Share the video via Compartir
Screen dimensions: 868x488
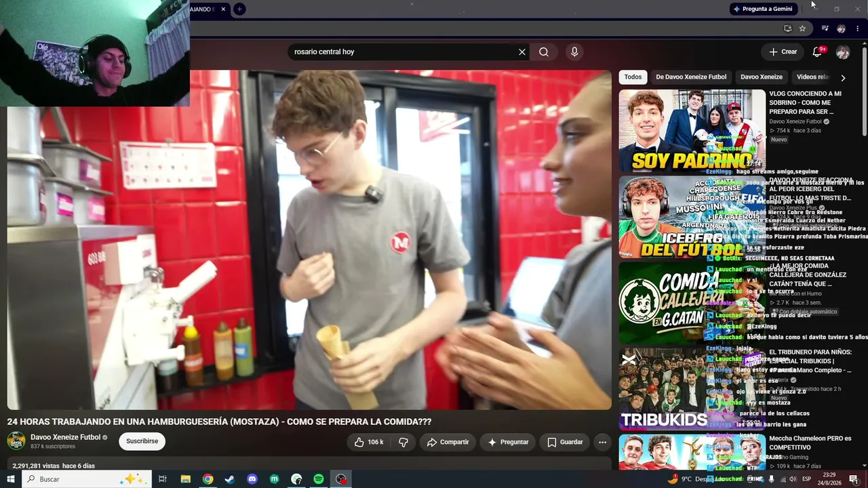tap(447, 442)
